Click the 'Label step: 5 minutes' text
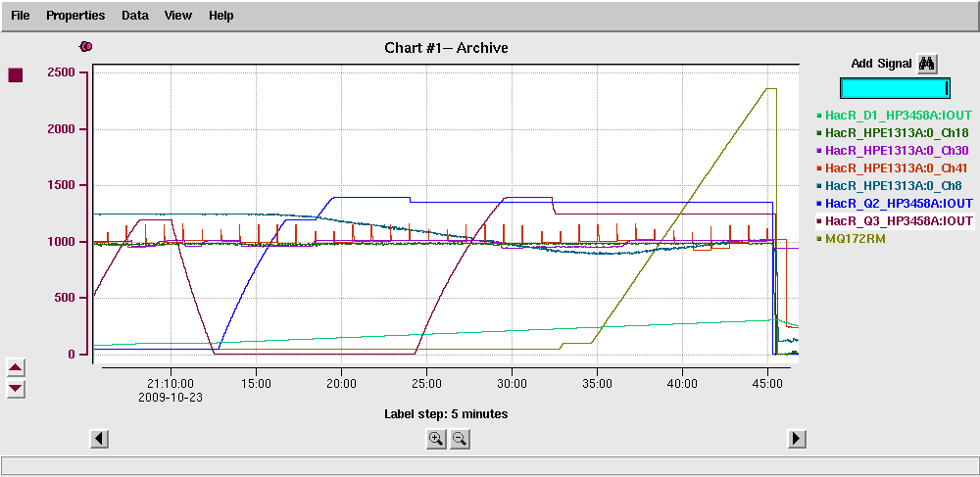 coord(446,414)
